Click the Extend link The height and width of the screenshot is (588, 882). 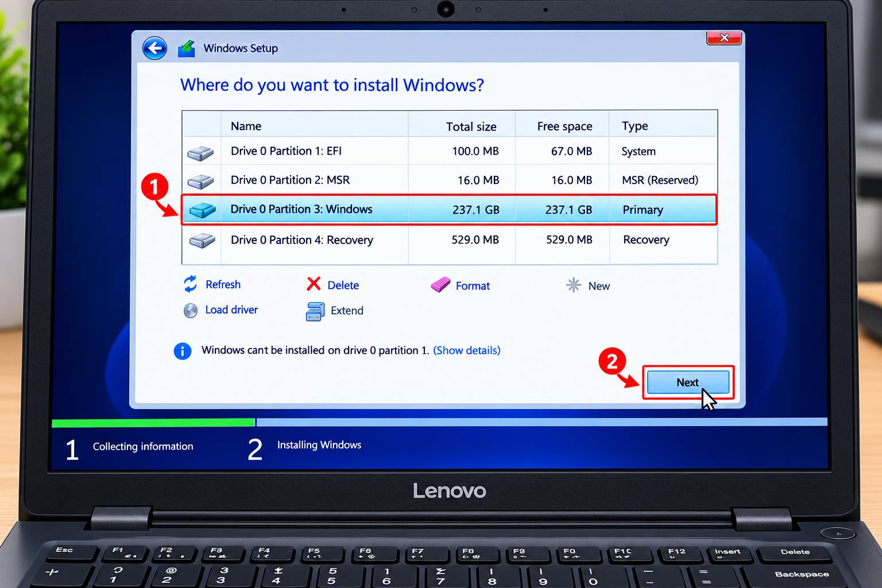347,311
